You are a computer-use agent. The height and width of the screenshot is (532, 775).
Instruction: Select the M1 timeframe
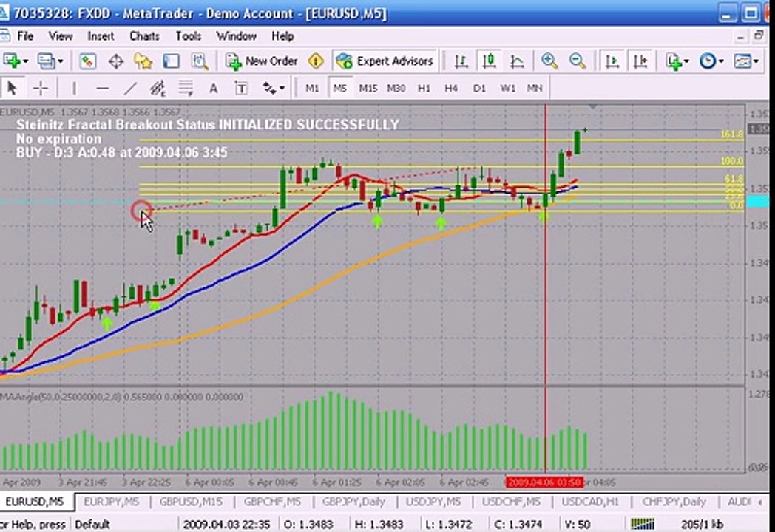click(x=312, y=89)
